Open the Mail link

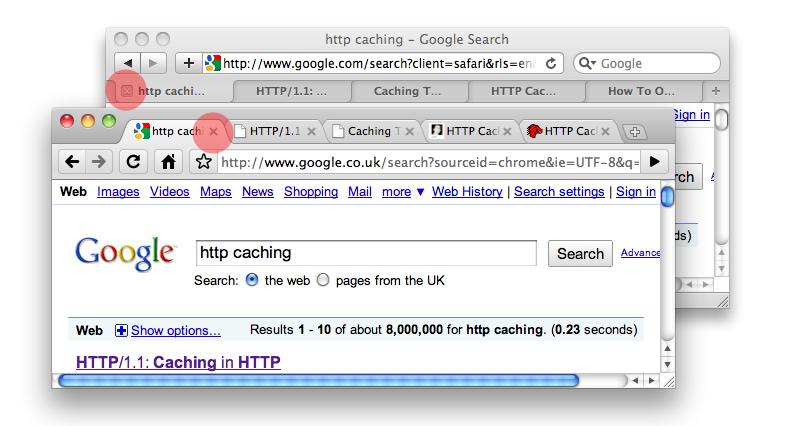[360, 192]
